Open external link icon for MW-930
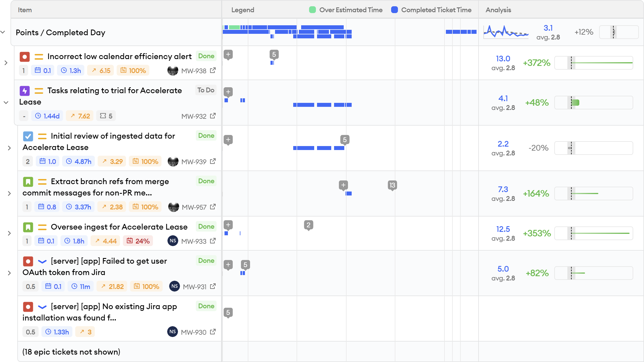 (x=213, y=332)
